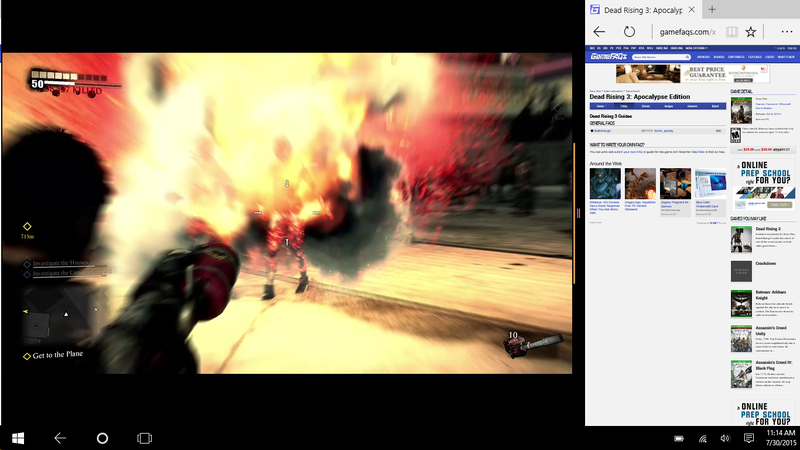Open Cortana circle on taskbar

(x=102, y=438)
